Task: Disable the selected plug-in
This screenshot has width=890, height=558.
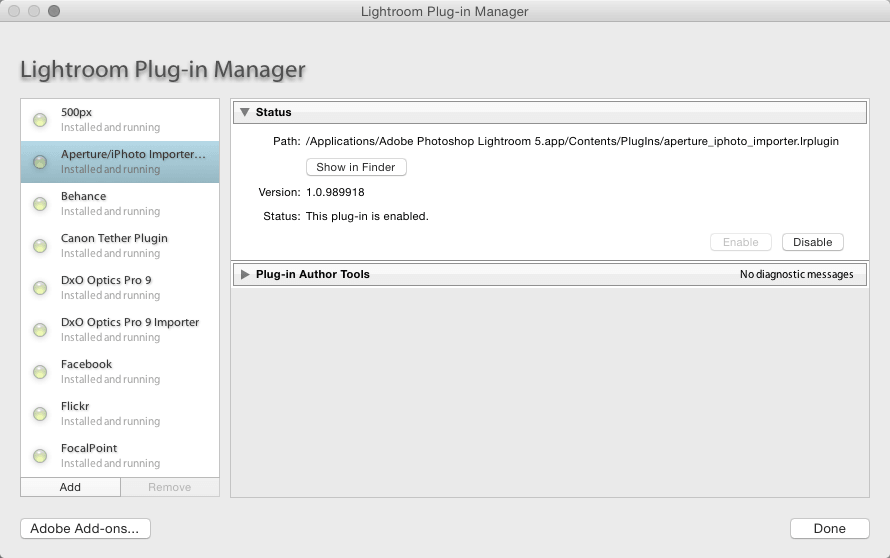Action: [812, 242]
